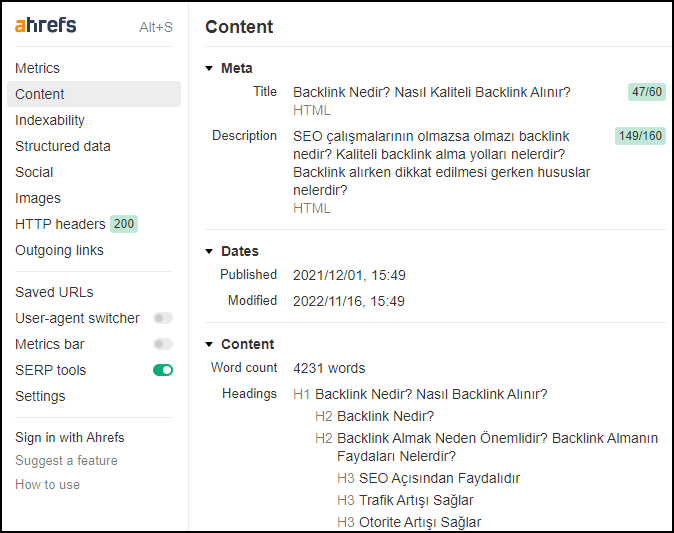Open Outgoing links page
674x533 pixels.
click(59, 250)
